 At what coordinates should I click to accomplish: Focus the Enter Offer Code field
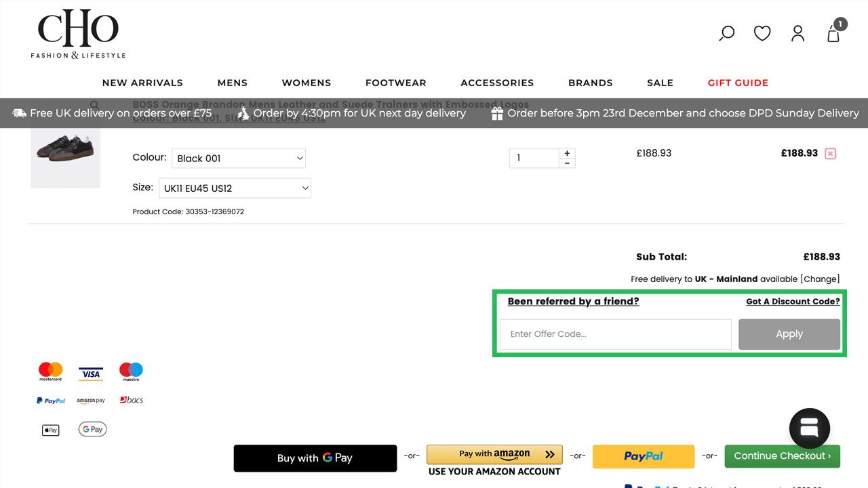point(616,334)
